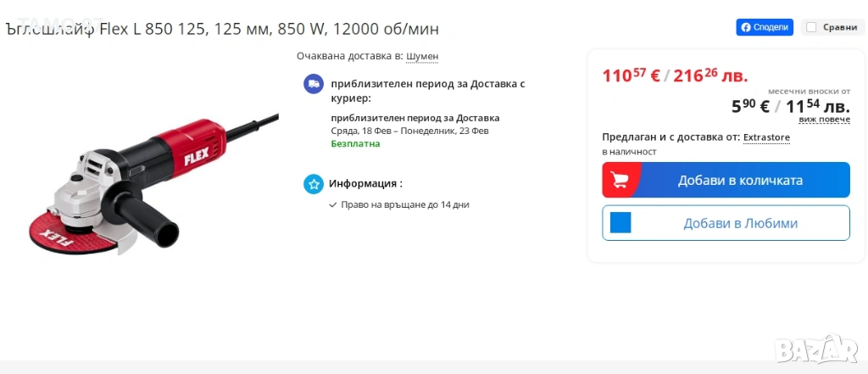Click the delivery truck icon
868x374 pixels.
tap(314, 84)
